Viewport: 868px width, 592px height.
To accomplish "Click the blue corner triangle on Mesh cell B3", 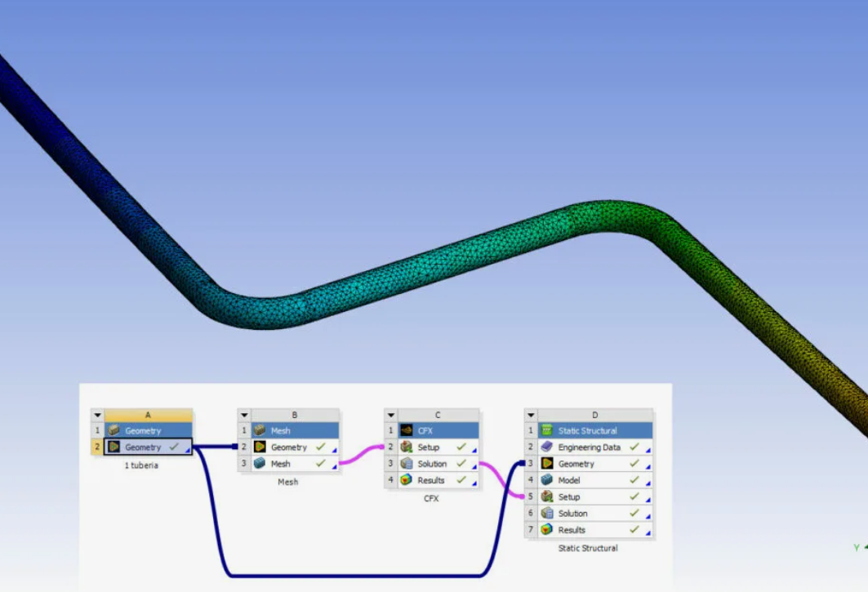I will pos(334,467).
